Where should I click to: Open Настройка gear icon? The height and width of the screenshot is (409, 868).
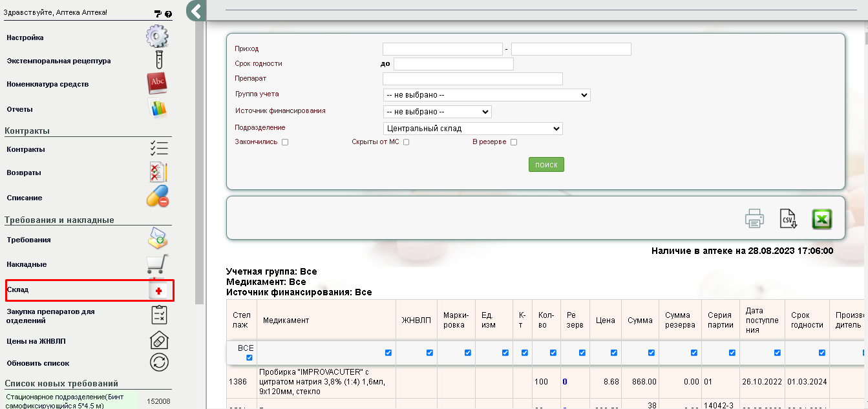[157, 37]
